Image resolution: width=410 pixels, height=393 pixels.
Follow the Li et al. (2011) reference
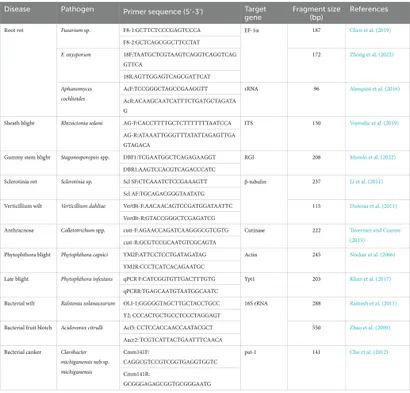tap(366, 182)
